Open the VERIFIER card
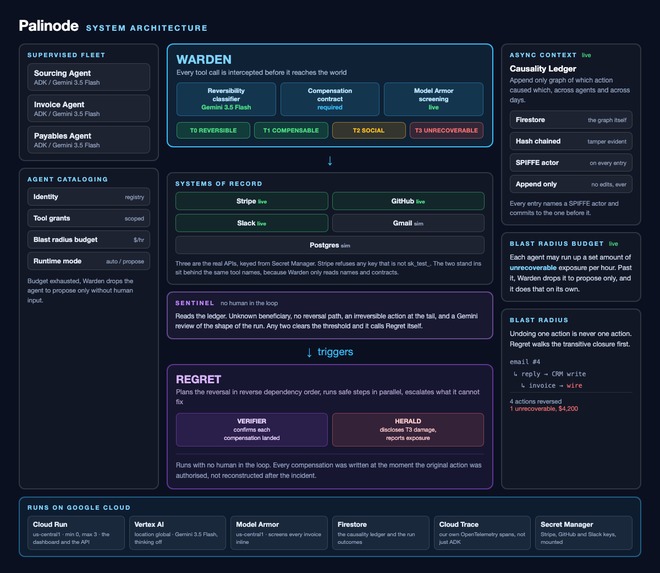This screenshot has width=660, height=573. [x=252, y=429]
